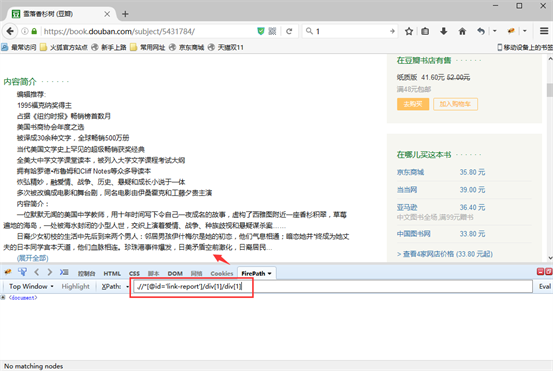Image resolution: width=553 pixels, height=371 pixels.
Task: Open the site information icon in address bar
Action: pyautogui.click(x=25, y=31)
